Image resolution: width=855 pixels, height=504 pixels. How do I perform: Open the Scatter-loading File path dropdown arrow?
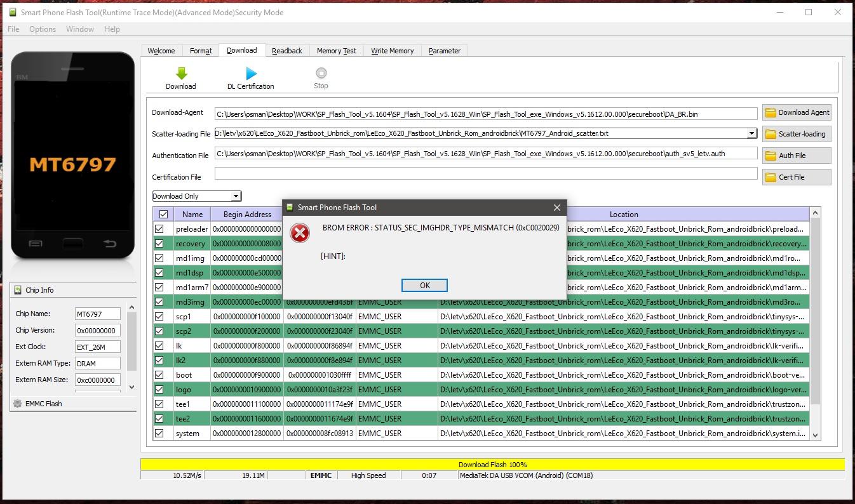[751, 134]
